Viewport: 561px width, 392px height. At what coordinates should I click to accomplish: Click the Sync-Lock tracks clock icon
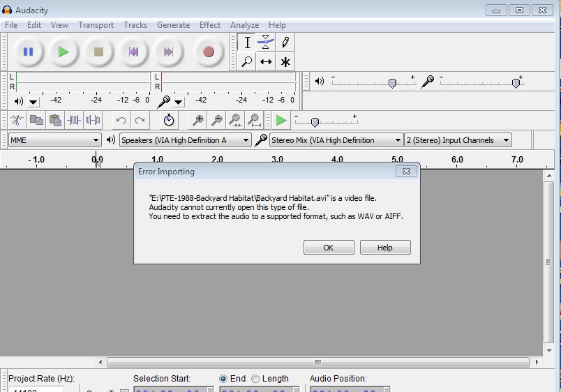169,120
